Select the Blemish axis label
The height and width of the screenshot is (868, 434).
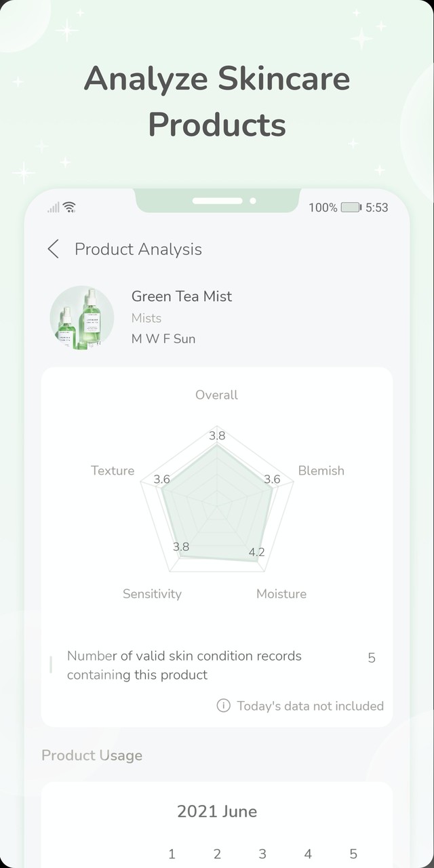click(321, 471)
